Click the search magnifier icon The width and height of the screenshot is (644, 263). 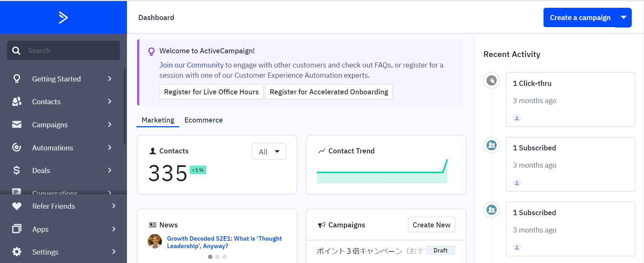(x=16, y=51)
